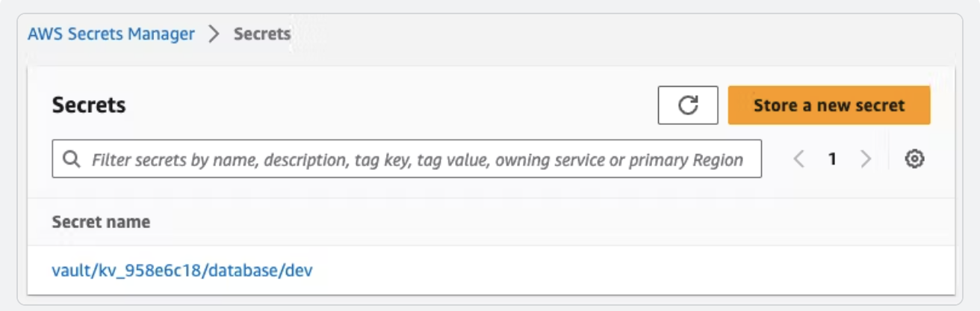Open AWS Secrets Manager breadcrumb link

pos(111,34)
